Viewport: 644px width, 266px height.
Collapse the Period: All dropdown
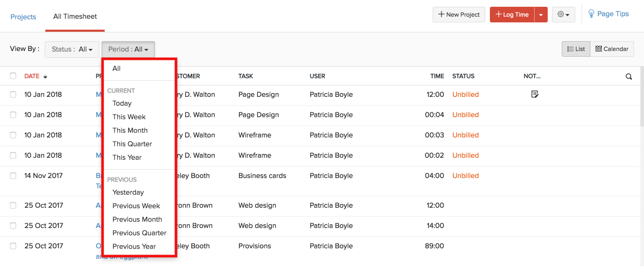pyautogui.click(x=128, y=49)
